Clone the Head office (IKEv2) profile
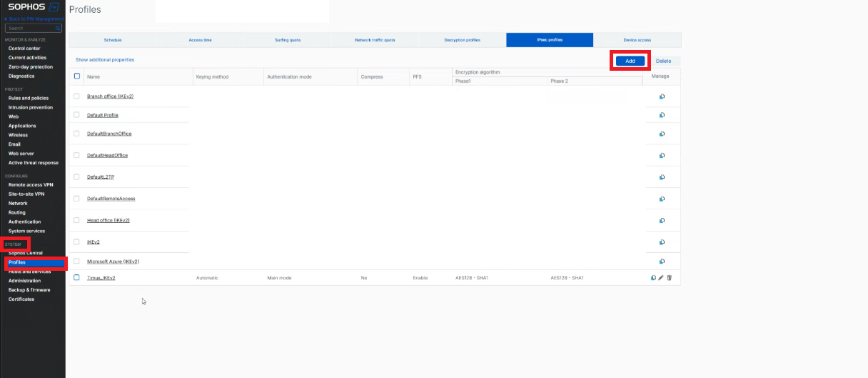 [x=662, y=220]
